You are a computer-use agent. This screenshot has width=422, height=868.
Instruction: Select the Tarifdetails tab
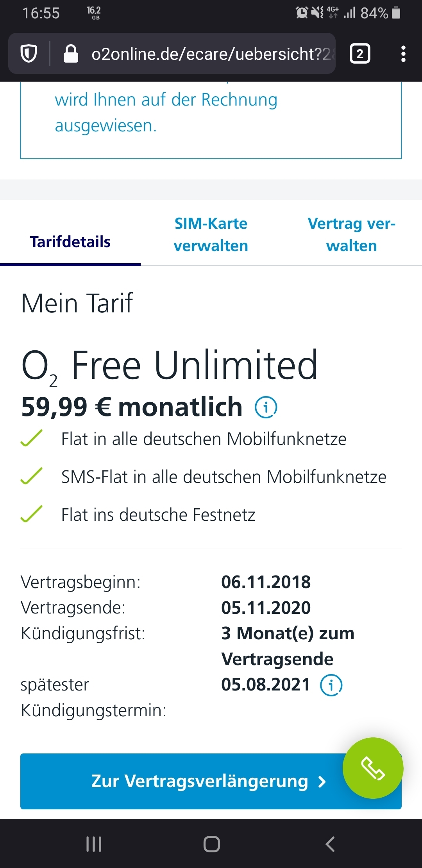[70, 242]
